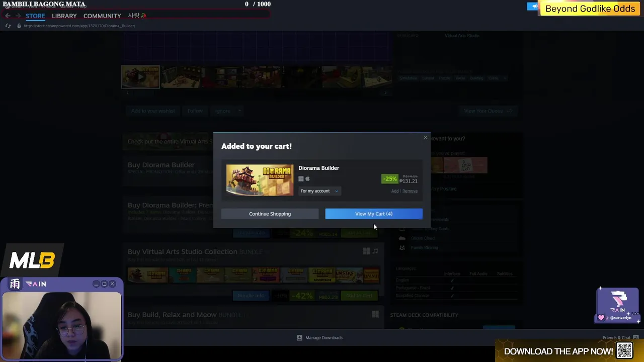Open View Your Queue
The image size is (644, 362).
coord(488,111)
